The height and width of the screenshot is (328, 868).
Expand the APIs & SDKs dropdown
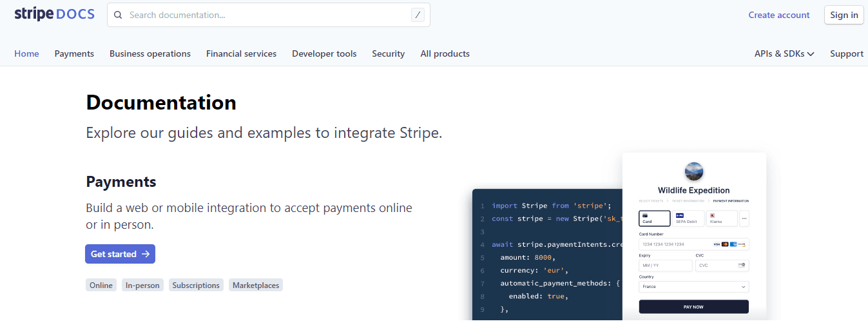784,53
